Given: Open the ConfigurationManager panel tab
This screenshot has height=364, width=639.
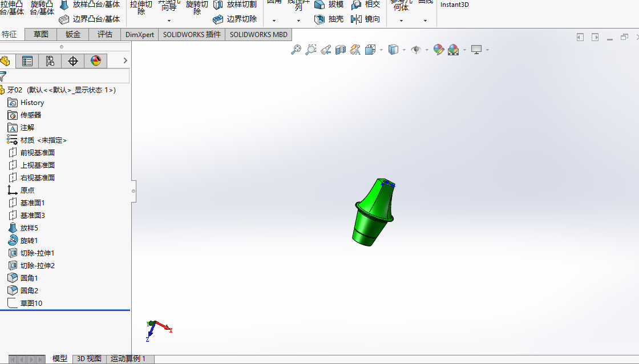Looking at the screenshot, I should pos(50,61).
